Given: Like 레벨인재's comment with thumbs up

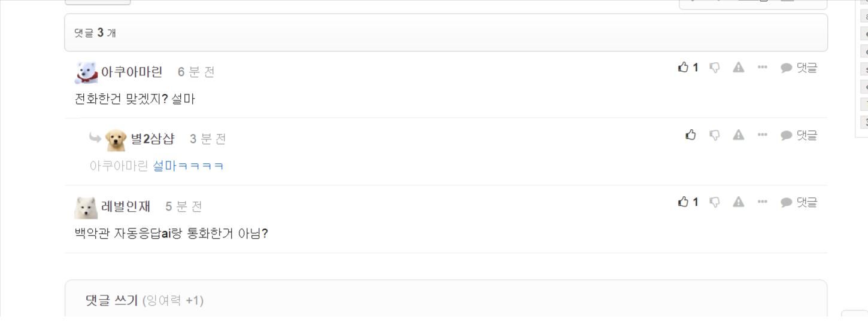Looking at the screenshot, I should click(688, 202).
